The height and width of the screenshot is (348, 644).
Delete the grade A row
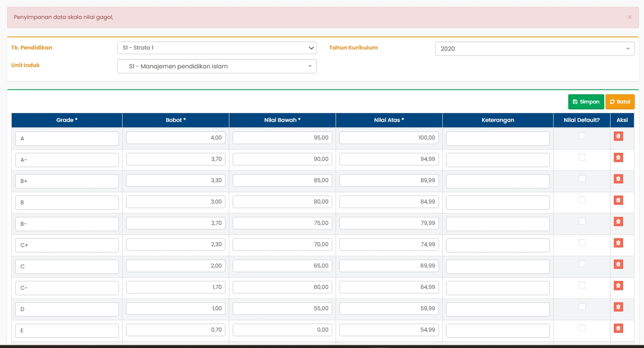point(618,136)
